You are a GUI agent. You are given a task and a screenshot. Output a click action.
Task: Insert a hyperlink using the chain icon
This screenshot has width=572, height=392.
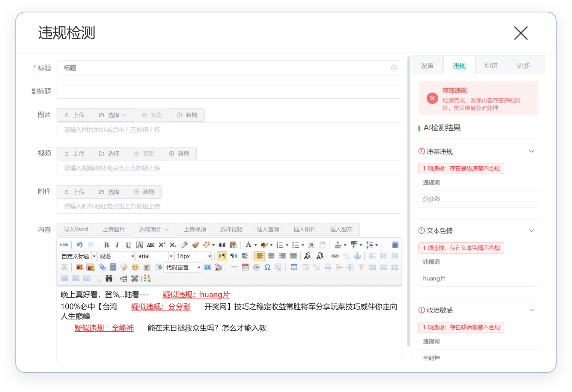[x=335, y=256]
